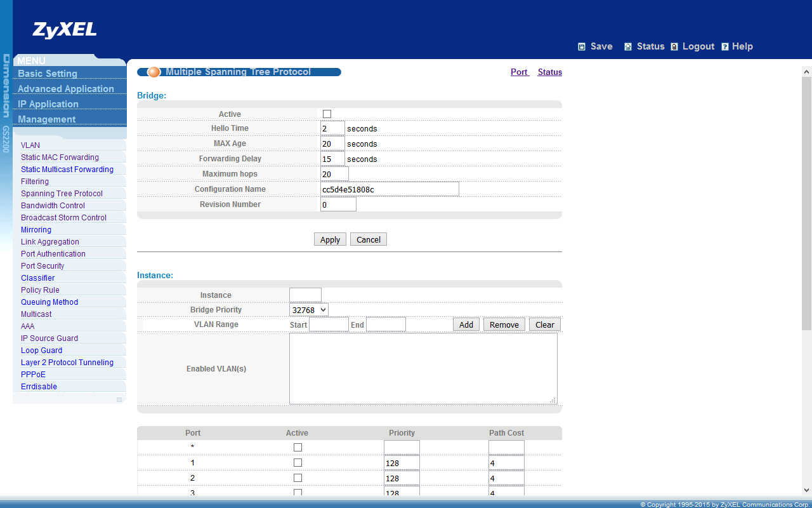Open the Errdisable page
The image size is (812, 508).
pos(39,387)
